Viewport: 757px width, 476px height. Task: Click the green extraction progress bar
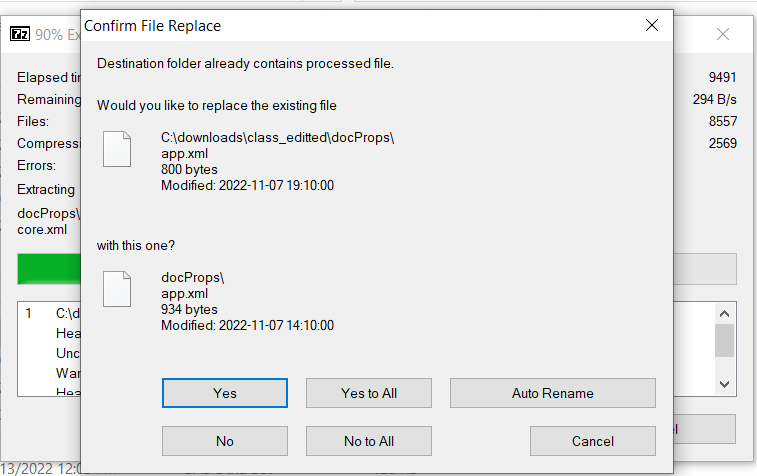[48, 269]
